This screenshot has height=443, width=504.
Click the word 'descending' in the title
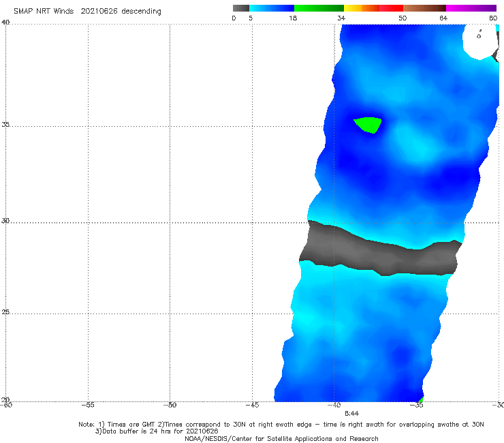coord(141,11)
